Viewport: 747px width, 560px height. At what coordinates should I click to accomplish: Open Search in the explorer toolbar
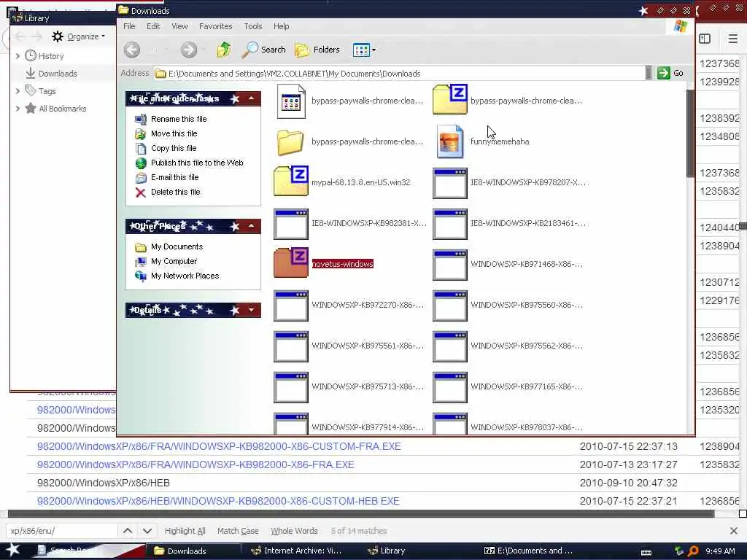(264, 50)
